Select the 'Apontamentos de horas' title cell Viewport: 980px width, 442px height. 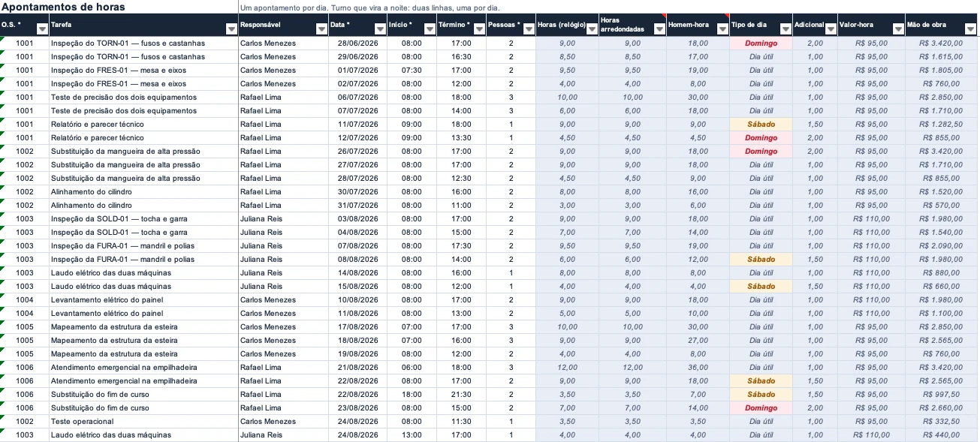(119, 7)
